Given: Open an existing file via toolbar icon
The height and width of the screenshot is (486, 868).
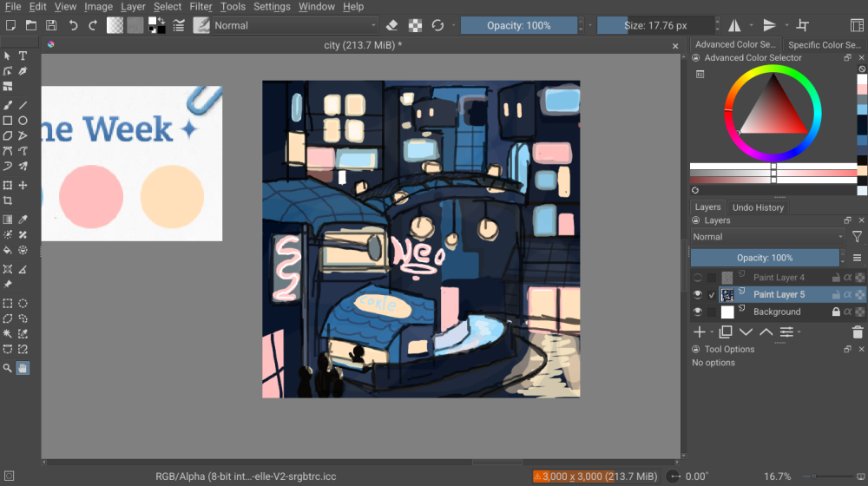Looking at the screenshot, I should pyautogui.click(x=31, y=25).
